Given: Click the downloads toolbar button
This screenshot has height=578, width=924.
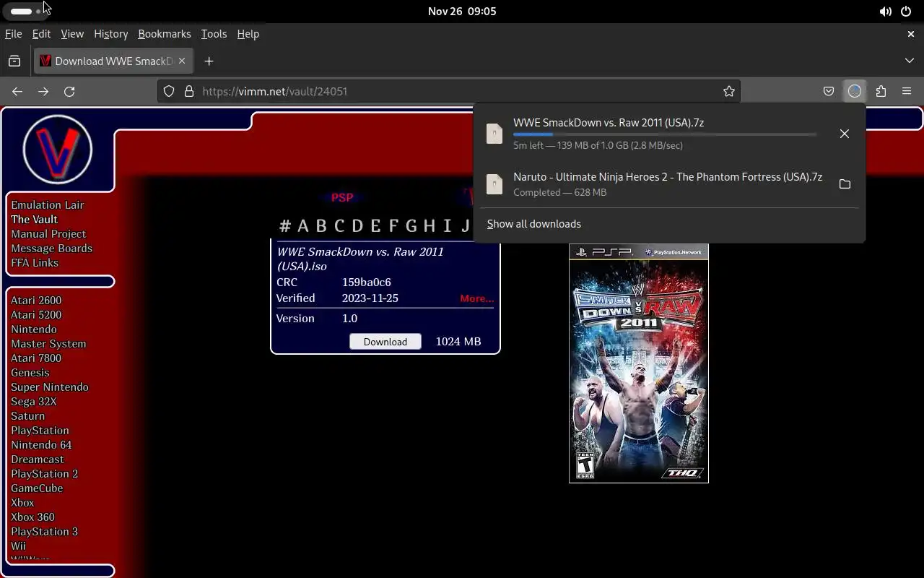Looking at the screenshot, I should tap(855, 91).
